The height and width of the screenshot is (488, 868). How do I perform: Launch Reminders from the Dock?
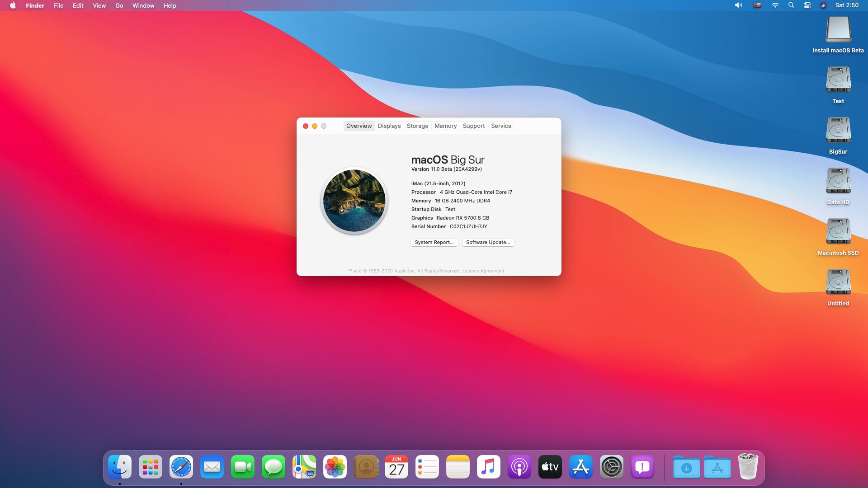click(427, 467)
